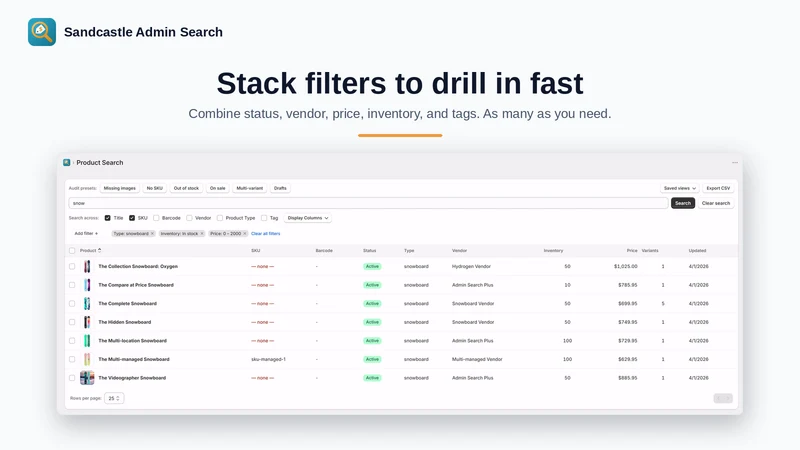Select The Collection Snowboard: Oxygen row checkbox
The image size is (800, 450).
(72, 266)
